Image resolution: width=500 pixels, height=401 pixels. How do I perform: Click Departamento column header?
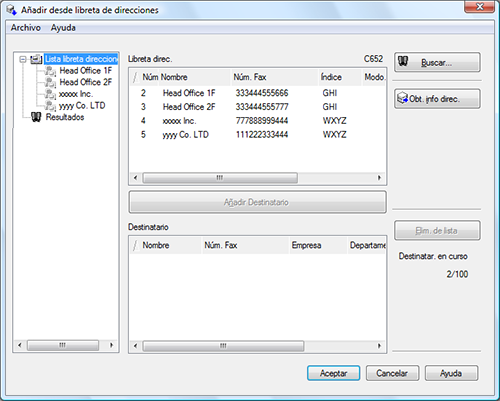(367, 245)
